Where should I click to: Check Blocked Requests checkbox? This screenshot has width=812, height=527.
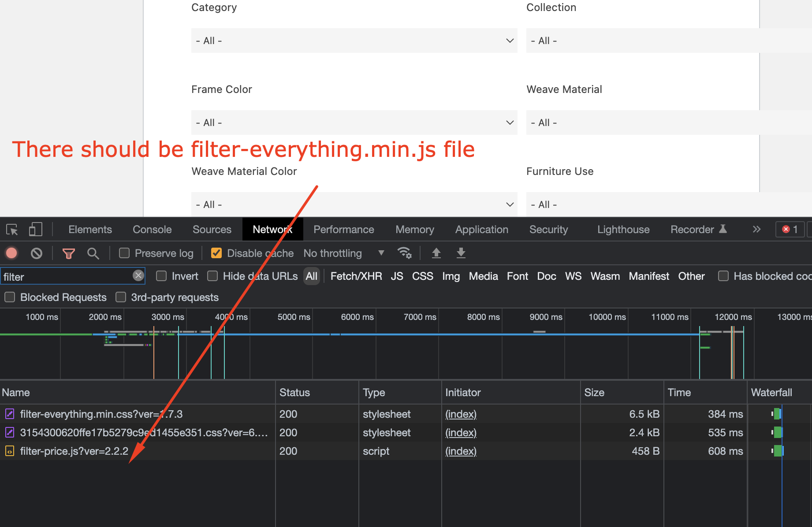tap(10, 297)
